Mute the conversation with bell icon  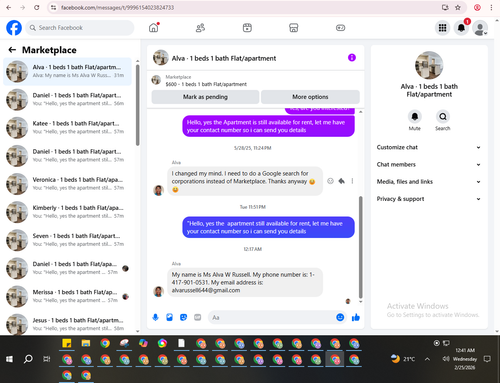[415, 117]
